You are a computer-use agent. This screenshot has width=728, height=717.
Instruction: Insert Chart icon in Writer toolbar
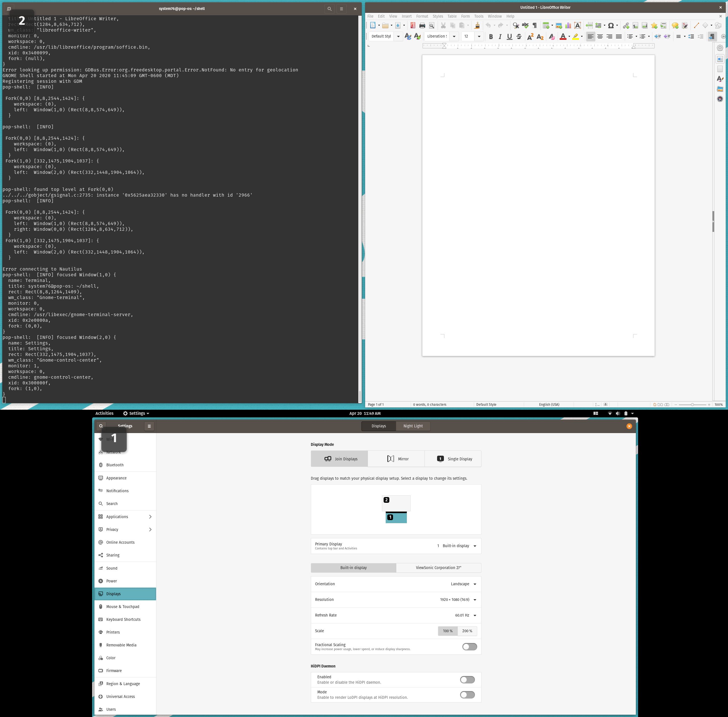pyautogui.click(x=568, y=26)
